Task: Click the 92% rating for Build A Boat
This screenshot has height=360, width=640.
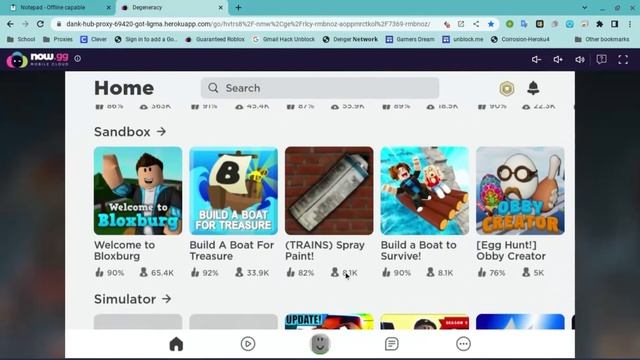Action: (x=204, y=272)
